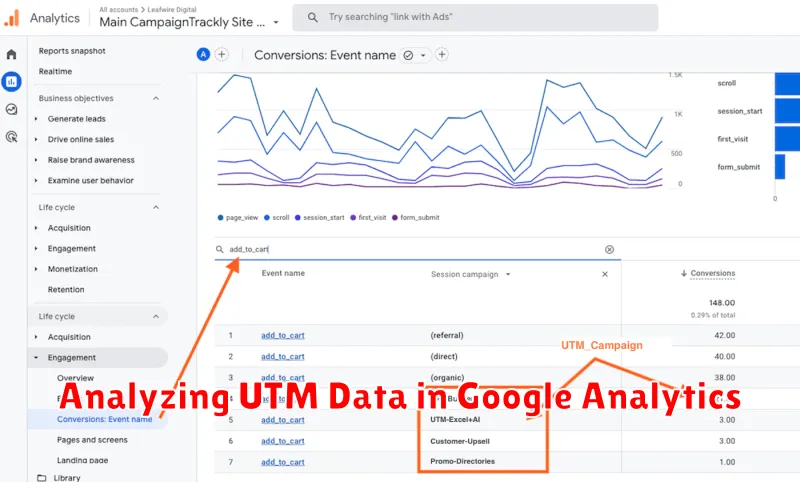The width and height of the screenshot is (800, 482).
Task: Click the (referral) campaign cell
Action: pos(447,335)
